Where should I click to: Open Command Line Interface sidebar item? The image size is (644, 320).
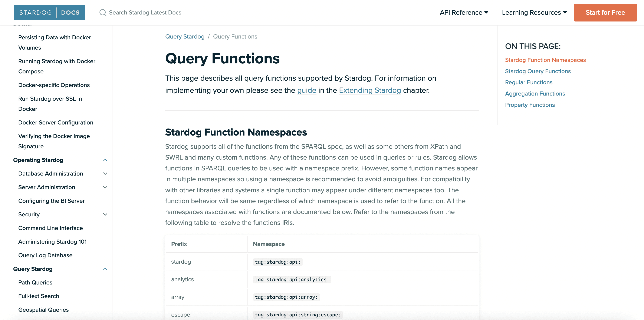pos(50,228)
